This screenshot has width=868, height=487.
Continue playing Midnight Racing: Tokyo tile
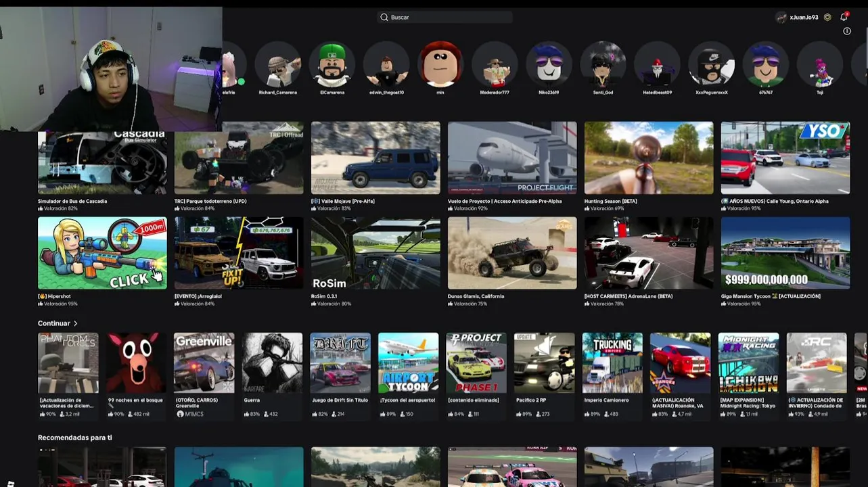748,363
